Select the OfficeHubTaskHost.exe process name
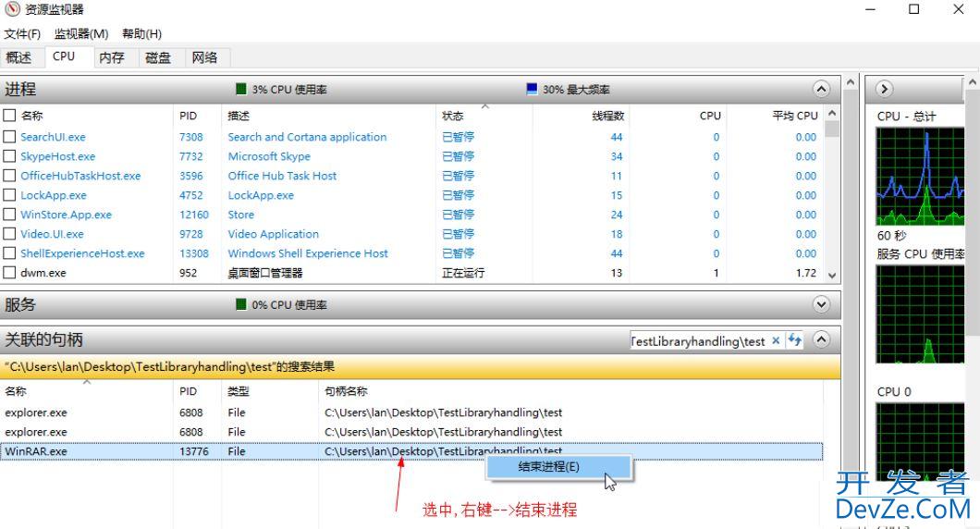 coord(80,176)
